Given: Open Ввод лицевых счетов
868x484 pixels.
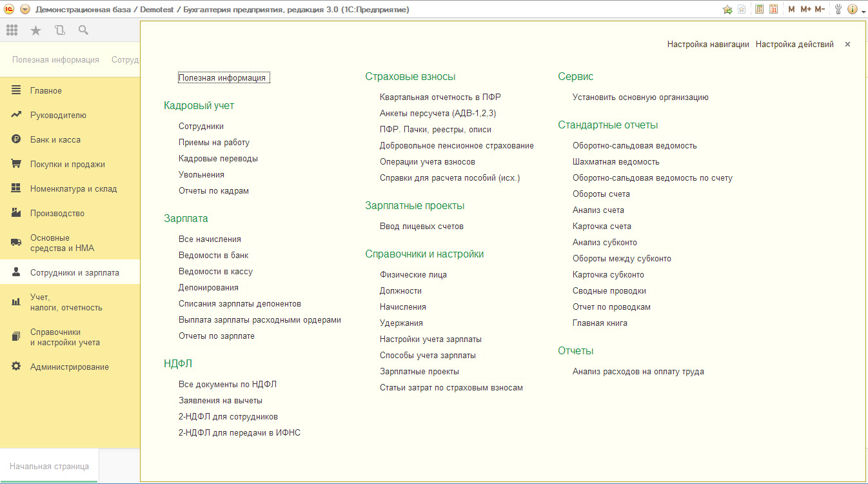Looking at the screenshot, I should [422, 227].
